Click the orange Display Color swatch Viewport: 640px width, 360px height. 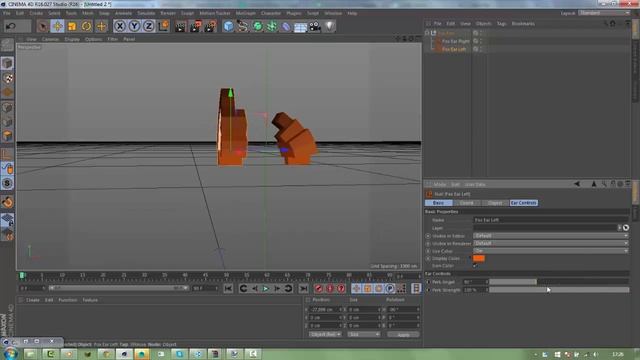(x=479, y=258)
